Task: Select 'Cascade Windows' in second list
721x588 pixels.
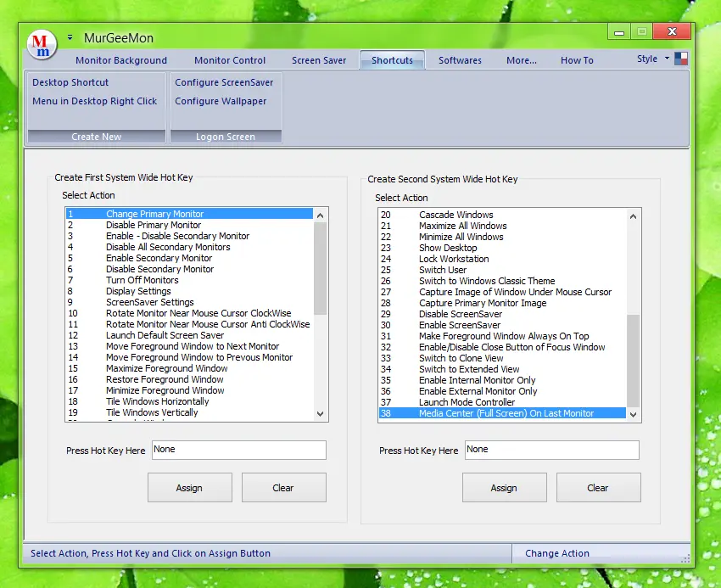Action: tap(502, 215)
